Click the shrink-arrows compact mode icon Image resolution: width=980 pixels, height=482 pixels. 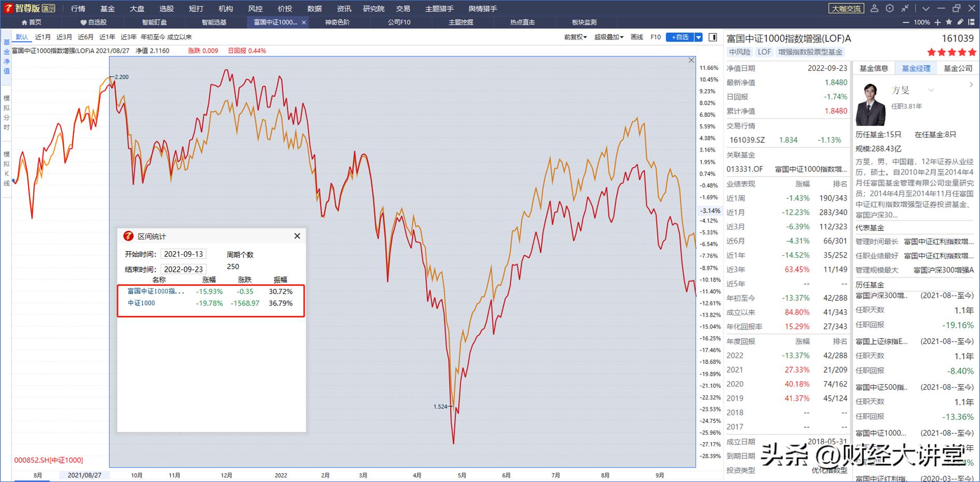click(x=905, y=8)
